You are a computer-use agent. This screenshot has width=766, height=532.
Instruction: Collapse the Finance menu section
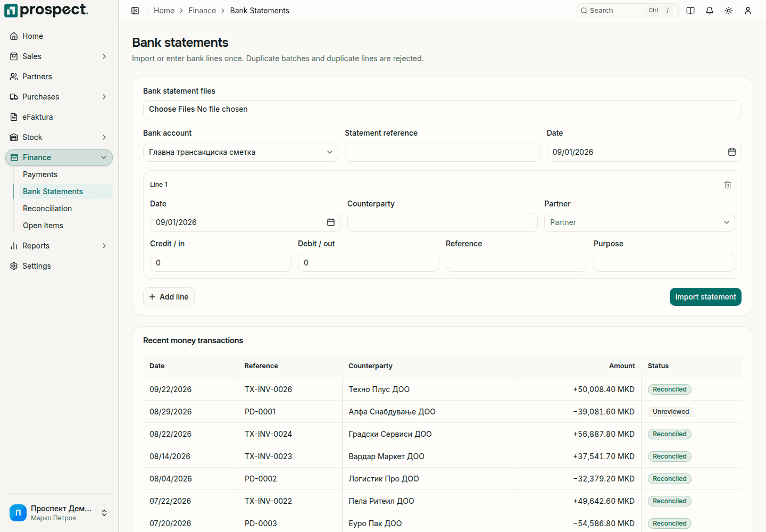point(59,157)
